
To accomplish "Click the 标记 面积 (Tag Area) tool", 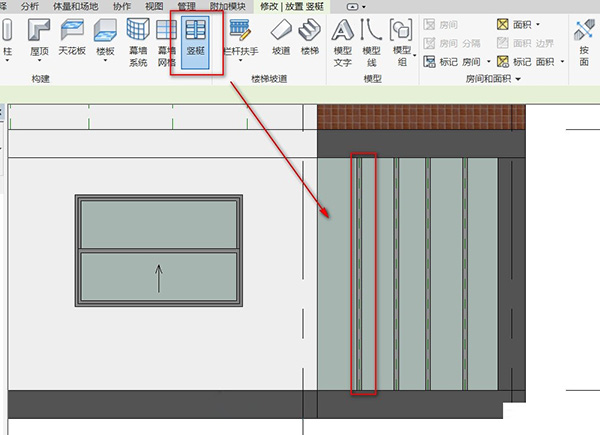I will click(x=525, y=62).
